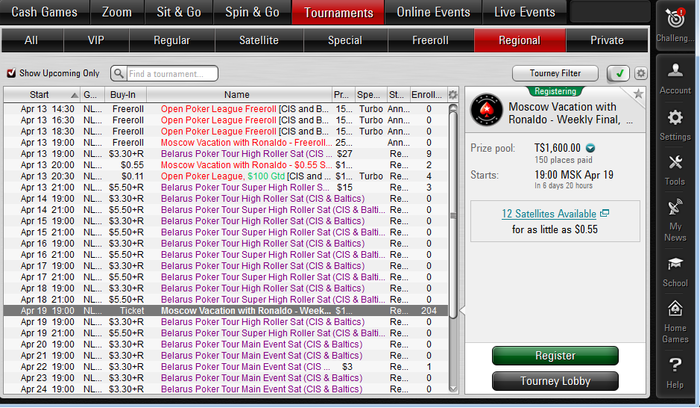The width and height of the screenshot is (700, 408).
Task: Open the Account sidebar icon
Action: [675, 70]
